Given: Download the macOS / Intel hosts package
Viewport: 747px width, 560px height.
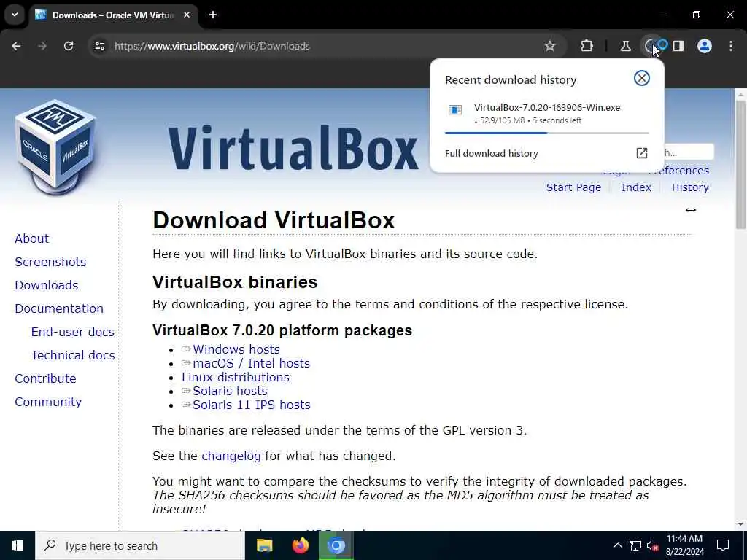Looking at the screenshot, I should pos(251,363).
